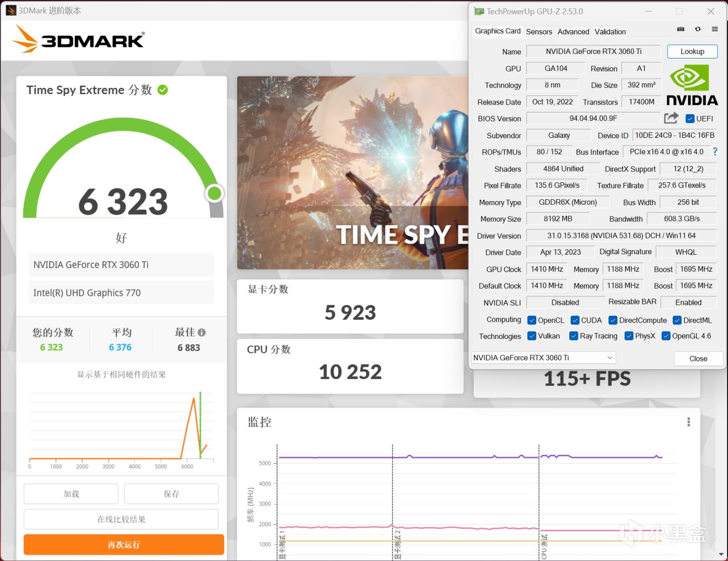Click the 显卡分数 value 5 923
The width and height of the screenshot is (728, 561).
(350, 313)
